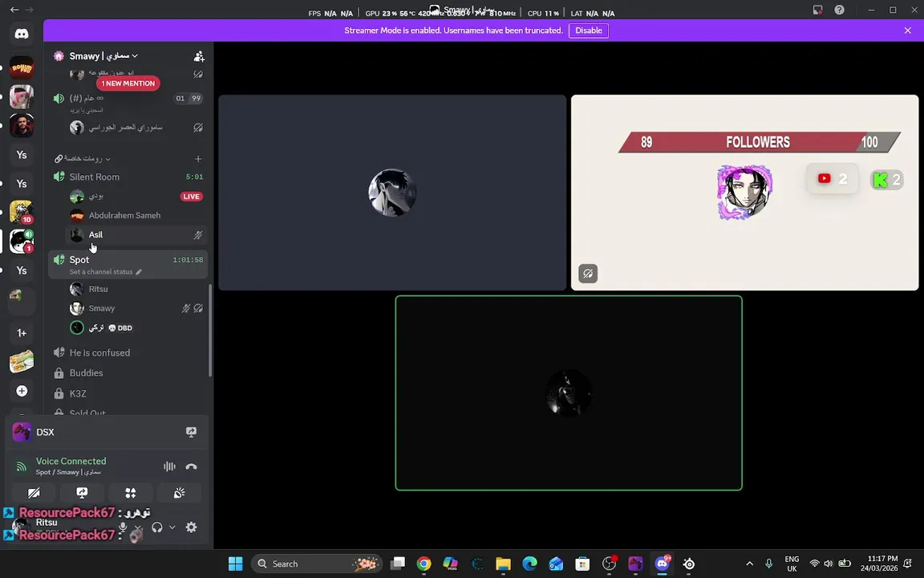
Task: Open the soundboard icon
Action: (x=179, y=492)
